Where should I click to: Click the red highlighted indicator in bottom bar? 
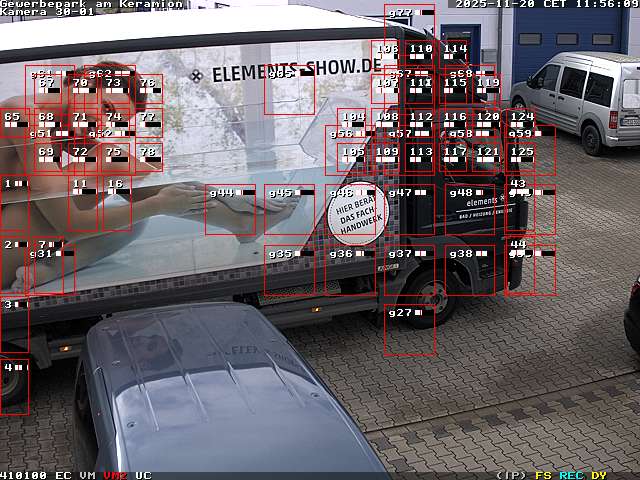click(x=115, y=475)
